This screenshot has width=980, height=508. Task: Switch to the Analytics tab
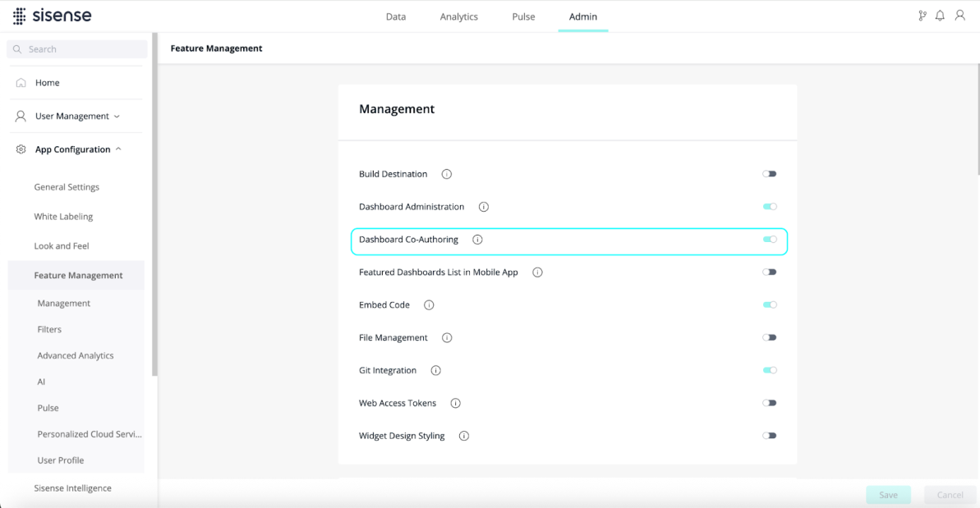pyautogui.click(x=458, y=17)
